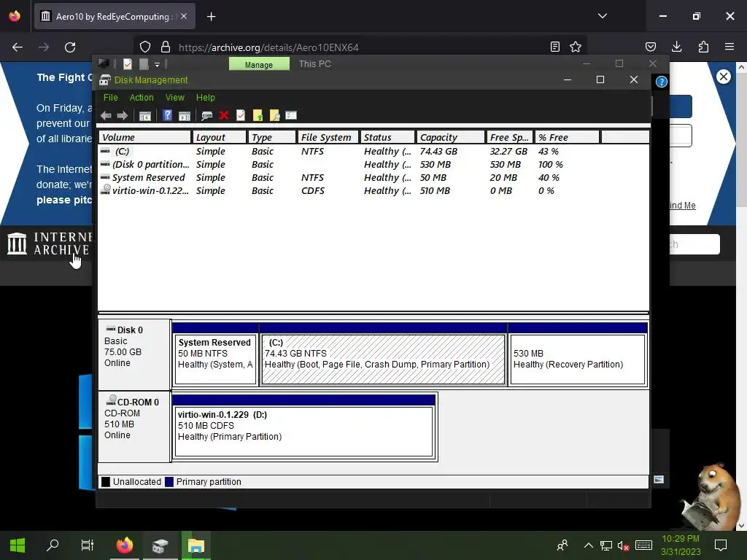Sort by Volume column header
The height and width of the screenshot is (560, 747).
145,137
